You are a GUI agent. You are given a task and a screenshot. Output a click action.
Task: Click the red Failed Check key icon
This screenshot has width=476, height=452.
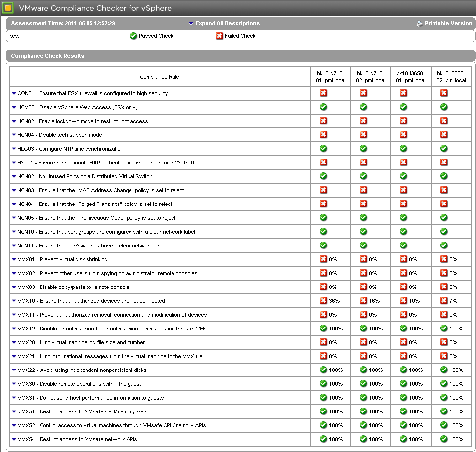(219, 36)
